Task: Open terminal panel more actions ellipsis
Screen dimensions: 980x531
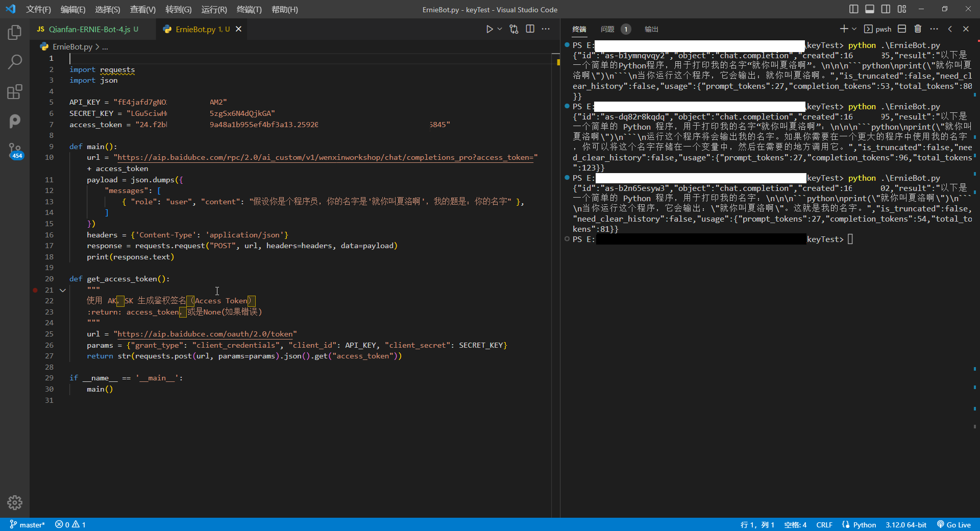Action: pyautogui.click(x=934, y=29)
